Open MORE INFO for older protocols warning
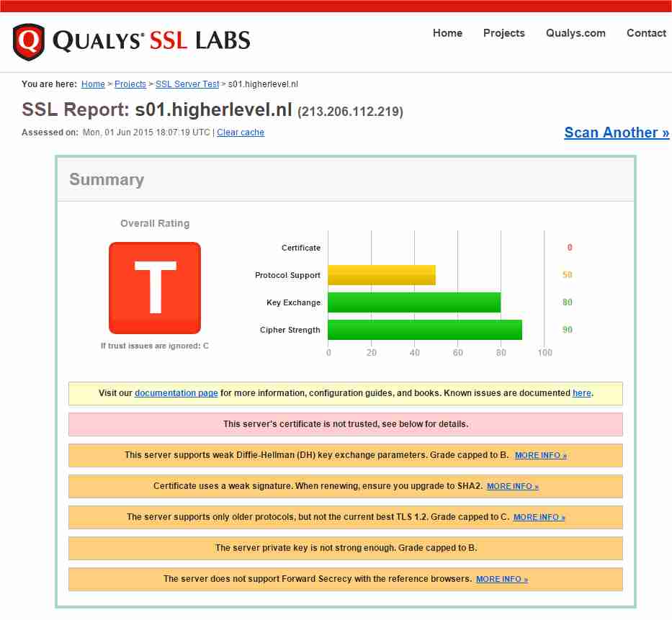The height and width of the screenshot is (620, 672). coord(539,517)
